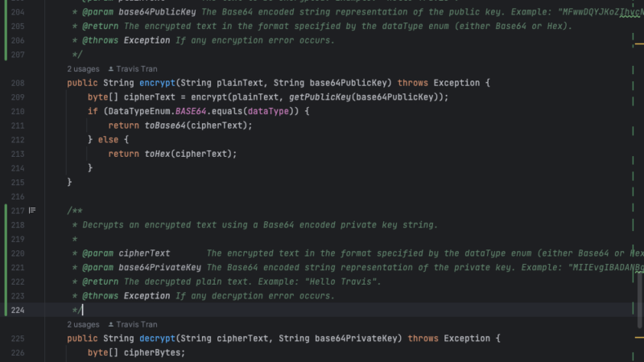The width and height of the screenshot is (644, 362).
Task: Open "2 usages" hint above encrypt method
Action: point(83,69)
